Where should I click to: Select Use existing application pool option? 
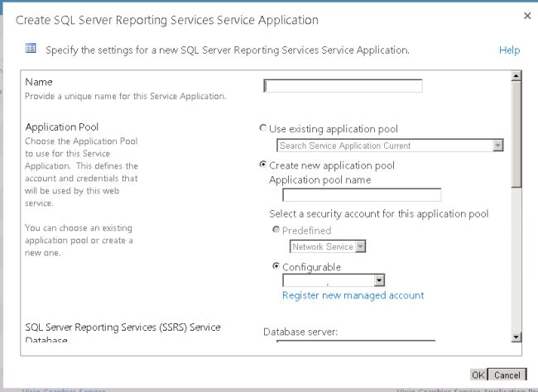(x=263, y=129)
